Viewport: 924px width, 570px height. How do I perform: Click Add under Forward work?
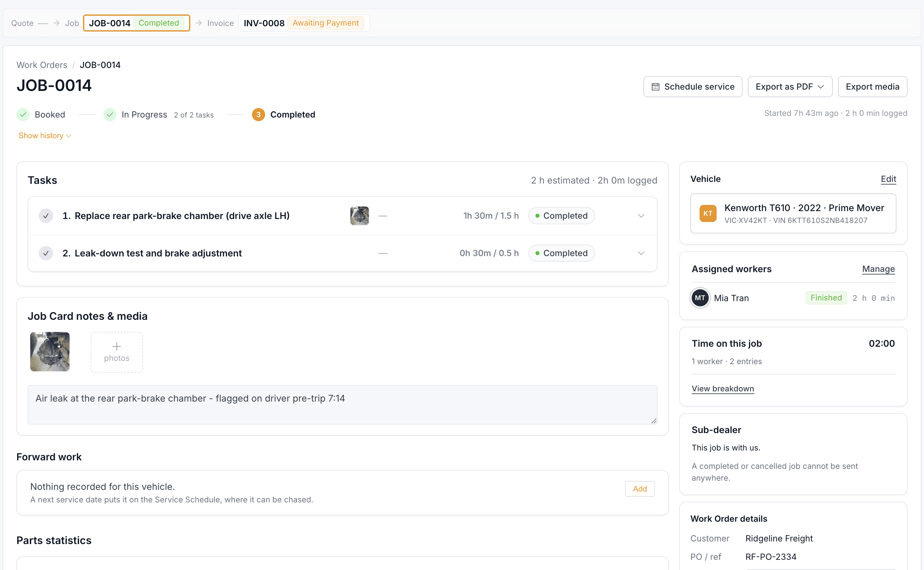click(x=640, y=489)
